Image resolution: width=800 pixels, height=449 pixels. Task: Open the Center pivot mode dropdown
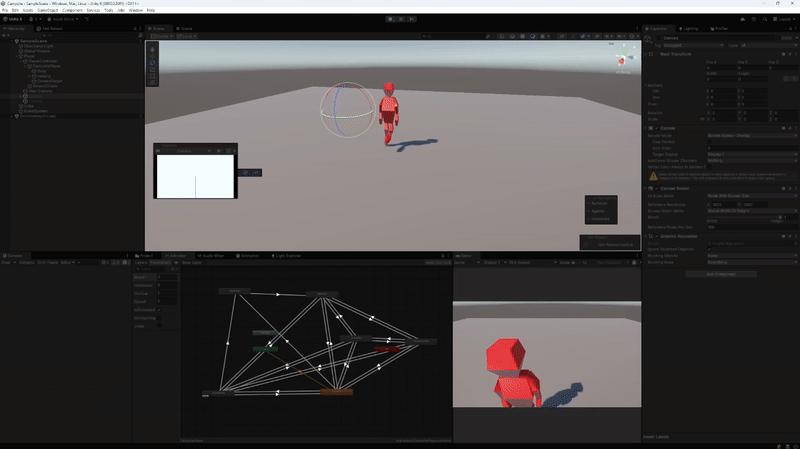click(162, 36)
